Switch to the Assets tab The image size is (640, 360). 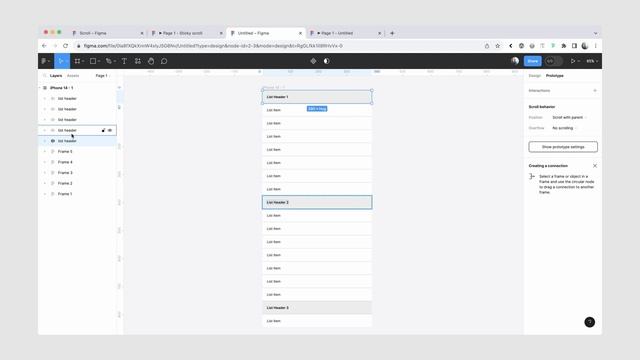click(x=73, y=76)
